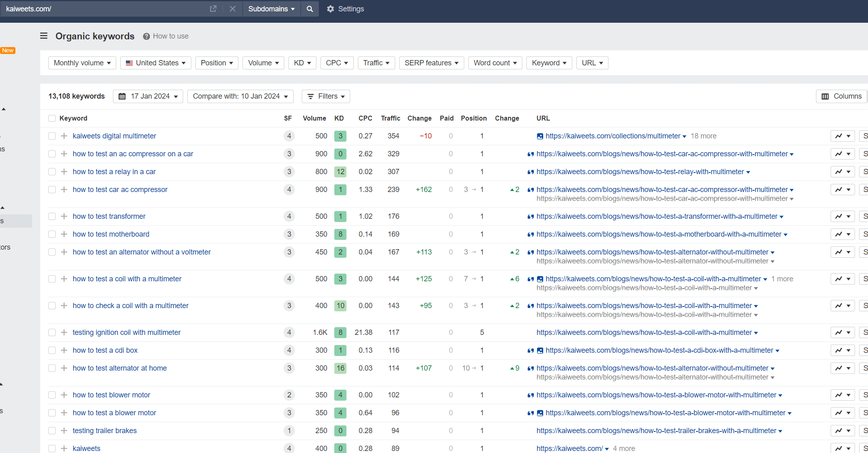This screenshot has height=453, width=868.
Task: Sort by SF column header
Action: [x=288, y=118]
